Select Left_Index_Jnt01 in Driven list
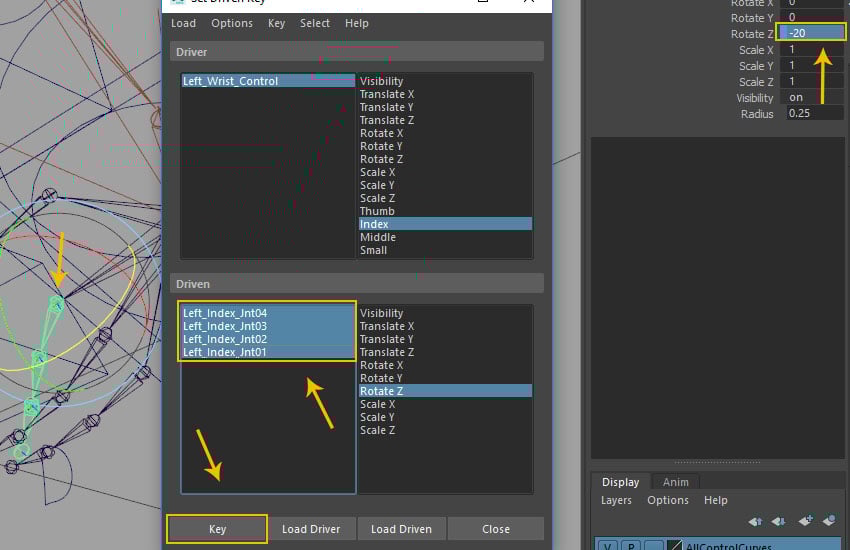 [268, 352]
